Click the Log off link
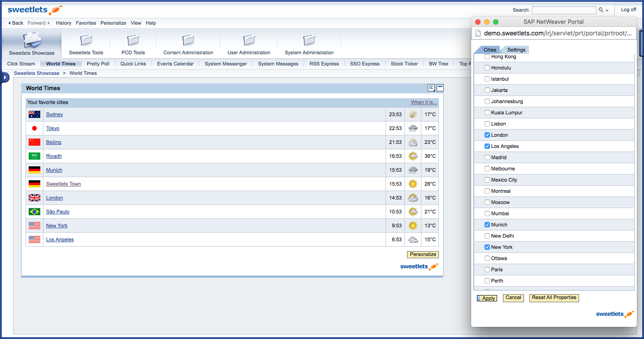 click(x=628, y=9)
